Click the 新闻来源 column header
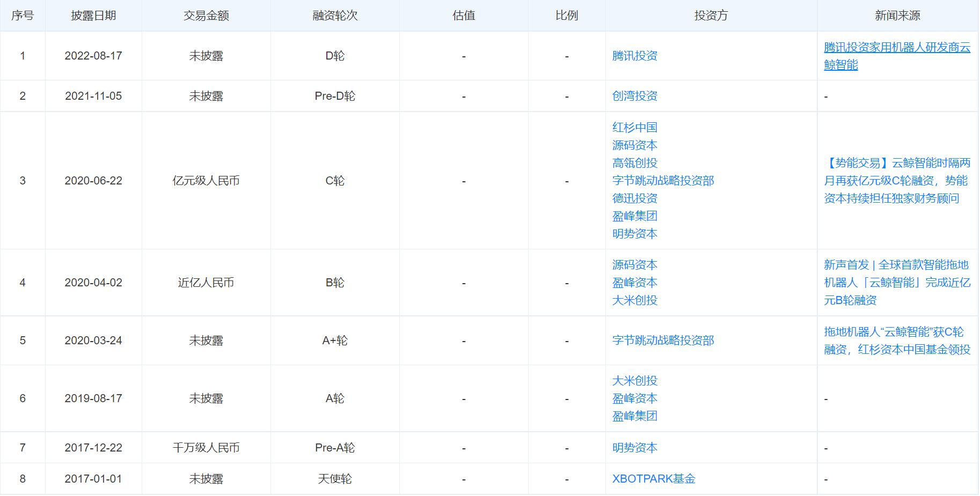980x496 pixels. tap(897, 16)
